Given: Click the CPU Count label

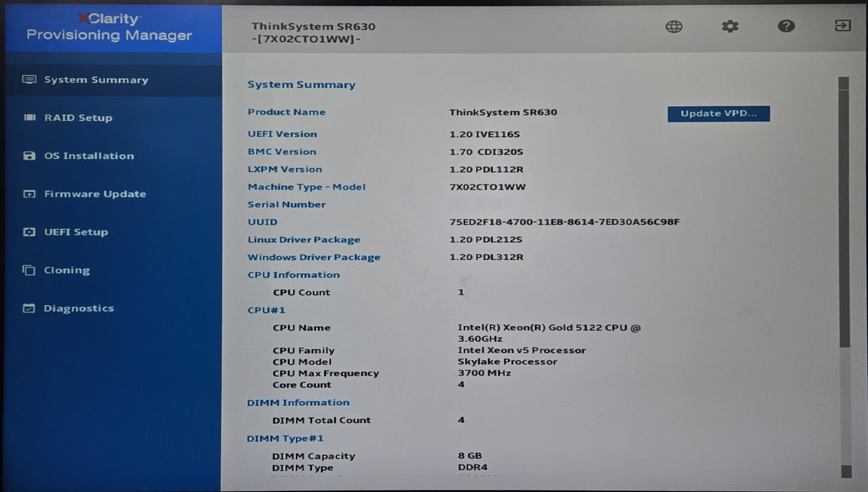Looking at the screenshot, I should pos(302,292).
